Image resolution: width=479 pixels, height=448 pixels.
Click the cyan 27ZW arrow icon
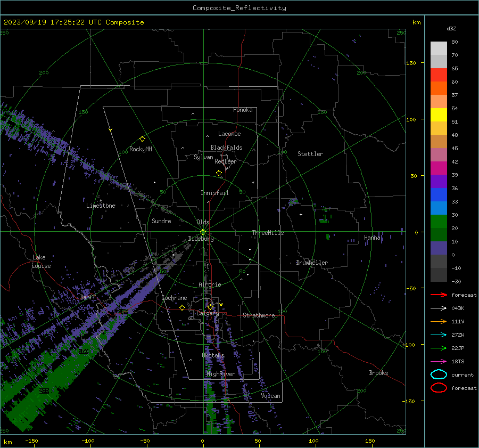(x=439, y=335)
